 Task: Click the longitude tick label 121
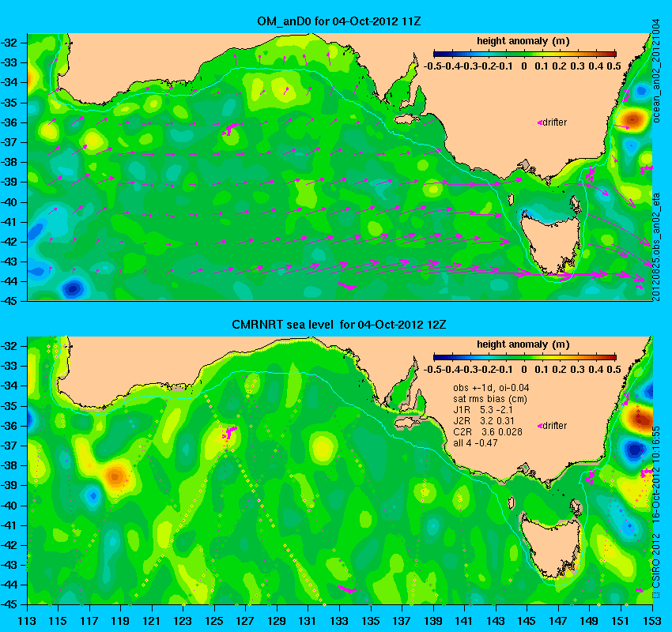[x=152, y=621]
